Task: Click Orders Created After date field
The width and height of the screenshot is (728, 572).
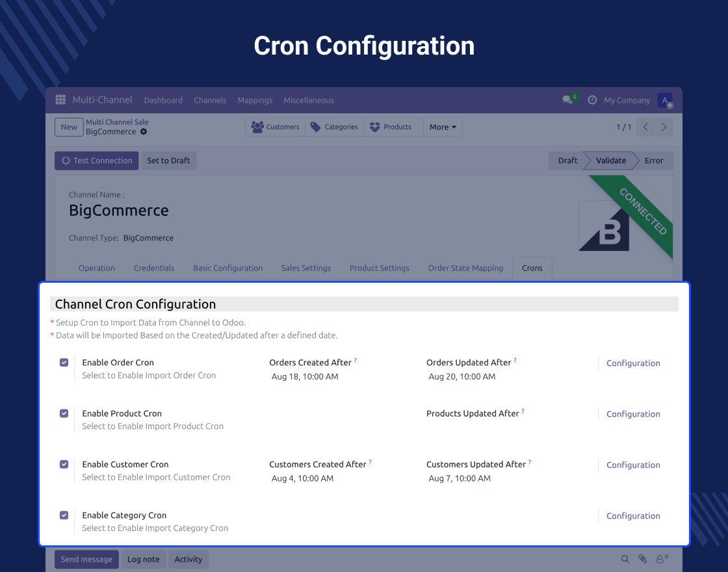Action: tap(305, 377)
